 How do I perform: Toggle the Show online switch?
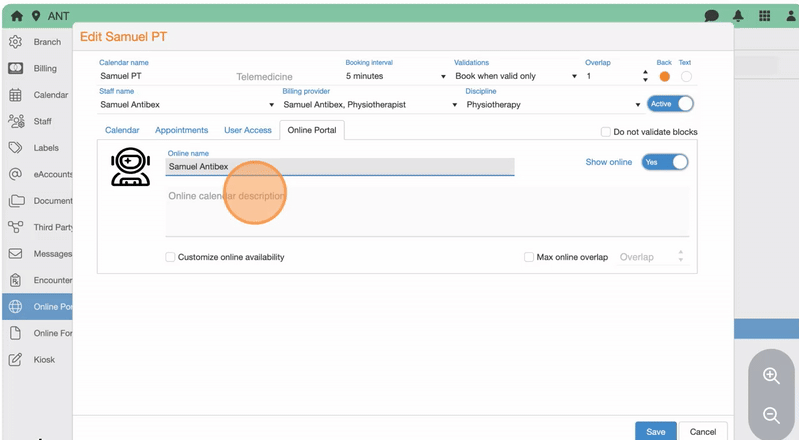665,162
